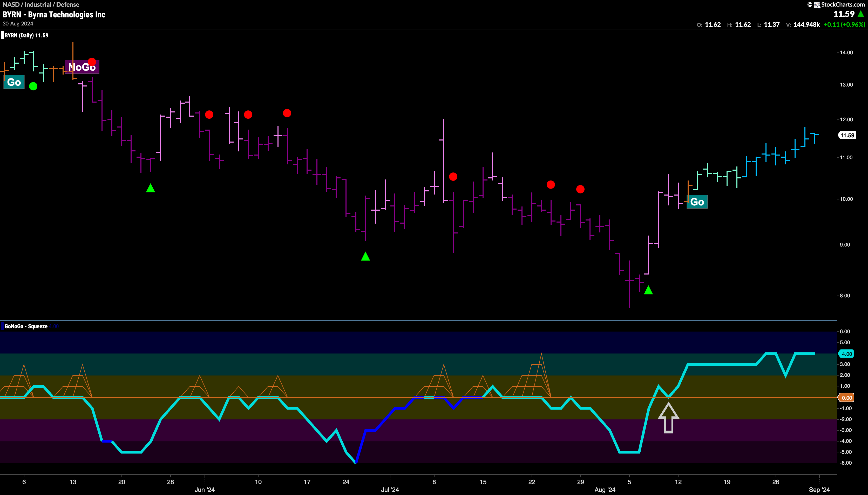Click the 12.00 price axis label
This screenshot has width=868, height=495.
[846, 119]
